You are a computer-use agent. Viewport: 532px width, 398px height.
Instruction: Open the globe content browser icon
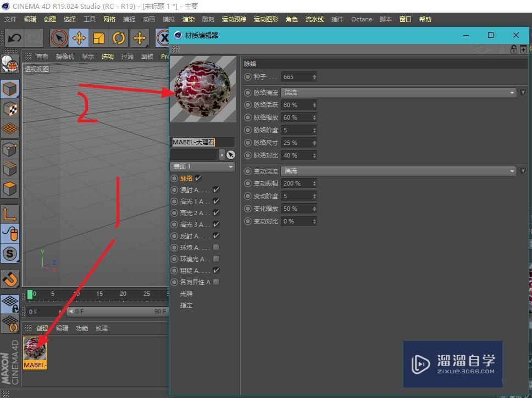point(10,64)
